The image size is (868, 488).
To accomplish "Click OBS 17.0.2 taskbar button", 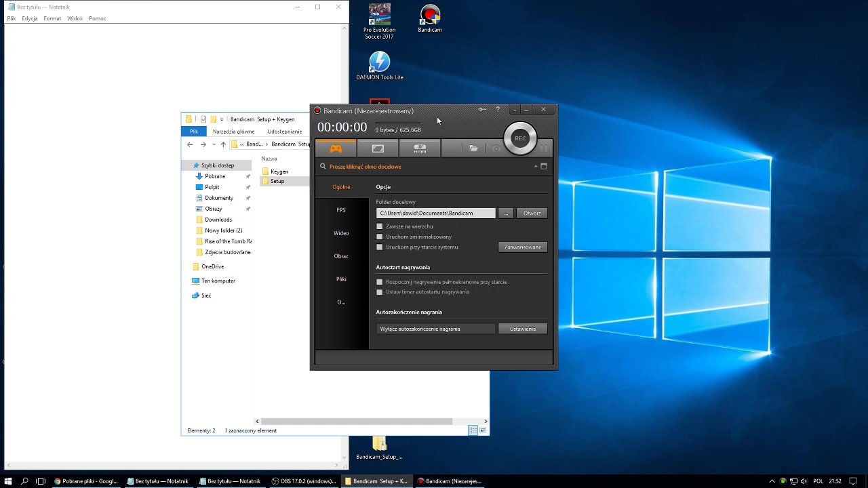I will pyautogui.click(x=304, y=481).
